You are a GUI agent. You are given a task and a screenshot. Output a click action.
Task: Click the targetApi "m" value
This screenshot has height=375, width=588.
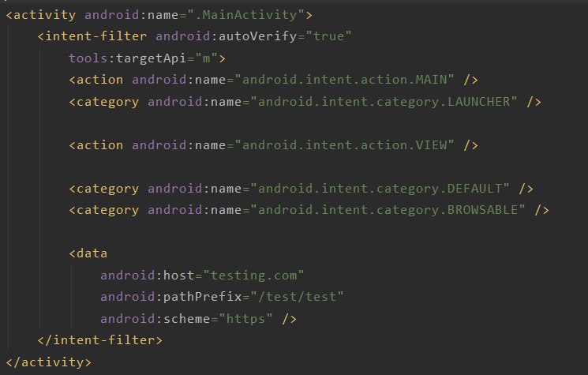206,58
